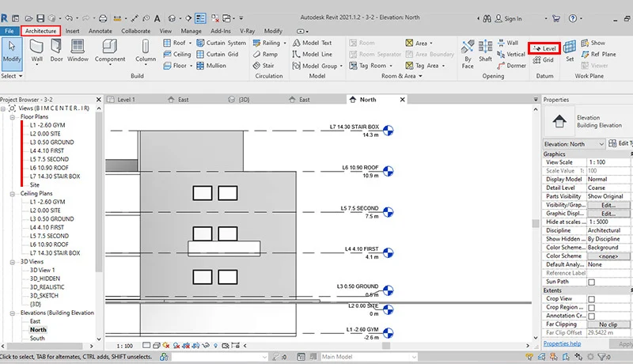Viewport: 633px width, 364px height.
Task: Place Model Text
Action: pyautogui.click(x=312, y=43)
